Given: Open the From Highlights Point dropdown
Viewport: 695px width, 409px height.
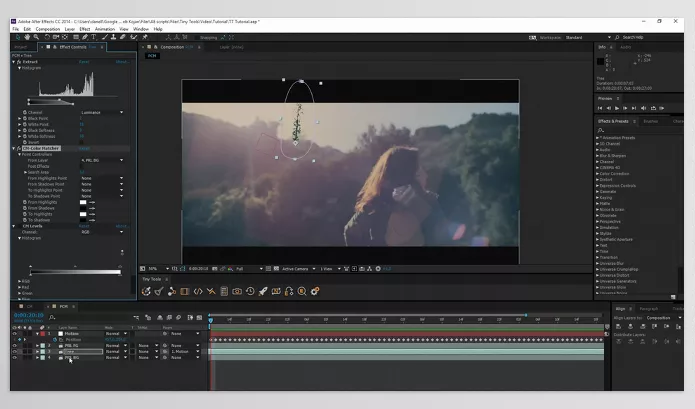Looking at the screenshot, I should (102, 178).
